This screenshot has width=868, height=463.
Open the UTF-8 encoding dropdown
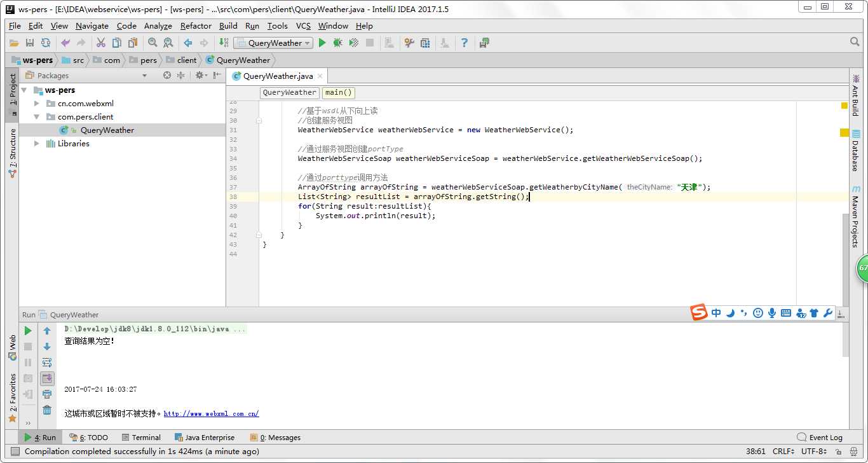pyautogui.click(x=813, y=452)
